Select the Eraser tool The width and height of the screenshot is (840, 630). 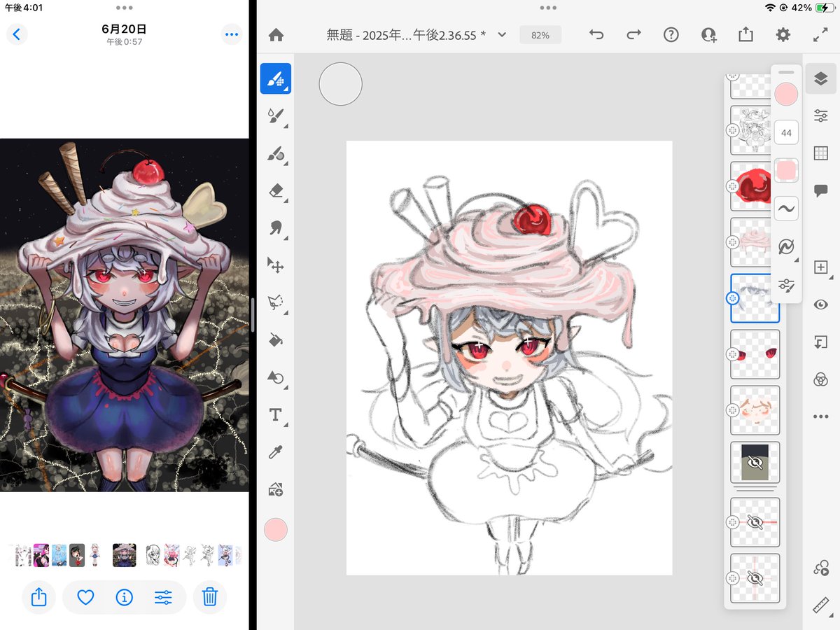276,190
